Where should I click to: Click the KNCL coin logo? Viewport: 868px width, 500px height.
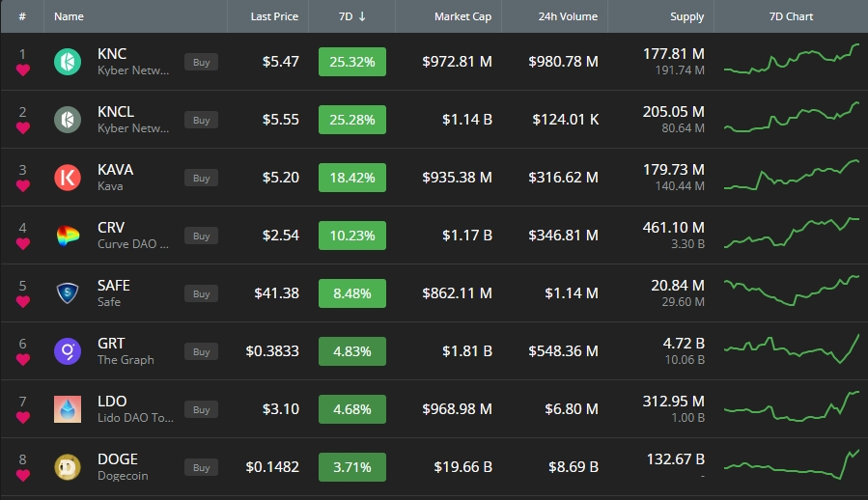tap(68, 120)
